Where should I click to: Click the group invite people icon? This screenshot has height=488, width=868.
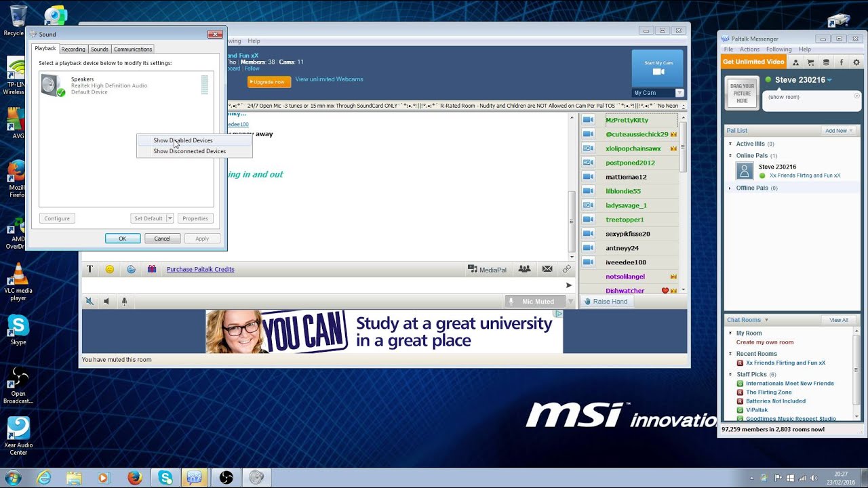(x=524, y=269)
